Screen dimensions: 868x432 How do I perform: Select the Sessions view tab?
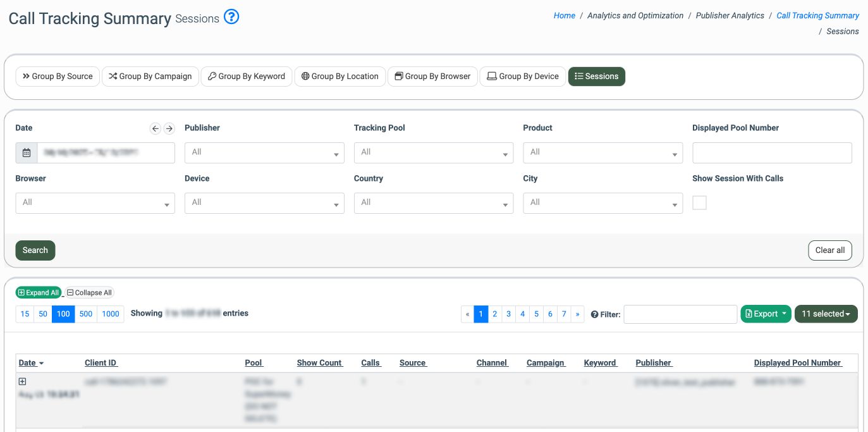(x=597, y=77)
